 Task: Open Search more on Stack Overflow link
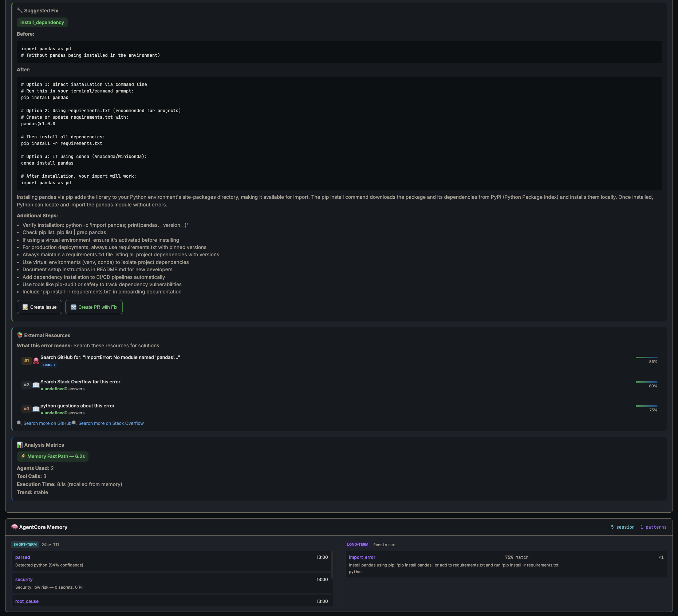click(x=111, y=423)
